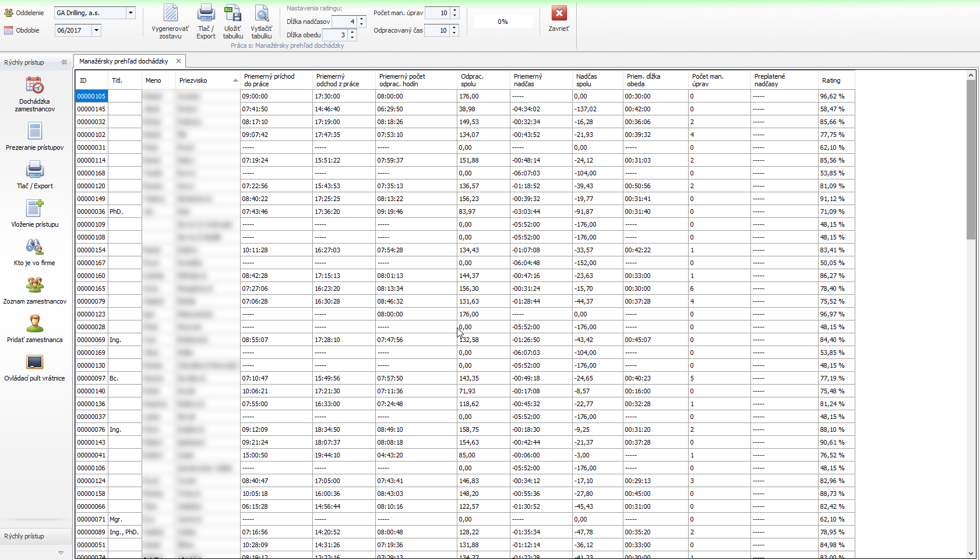Sort by Priezvisko column header
980x560 pixels.
coord(208,80)
